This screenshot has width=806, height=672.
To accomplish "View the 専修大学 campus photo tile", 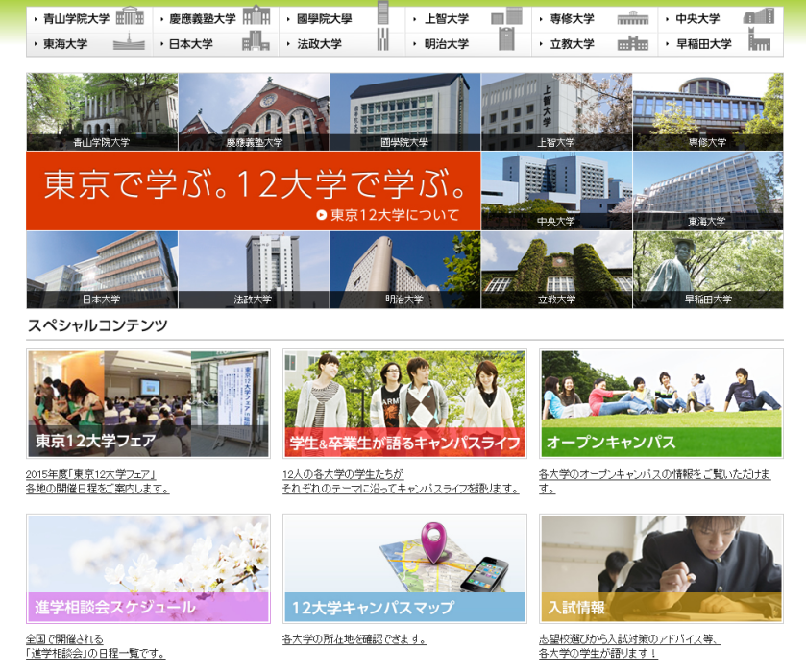I will tap(708, 111).
